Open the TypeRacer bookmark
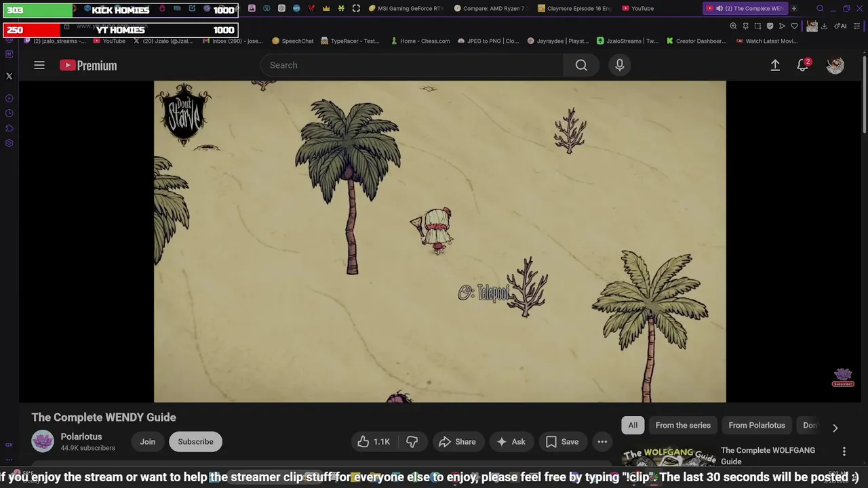 [350, 41]
